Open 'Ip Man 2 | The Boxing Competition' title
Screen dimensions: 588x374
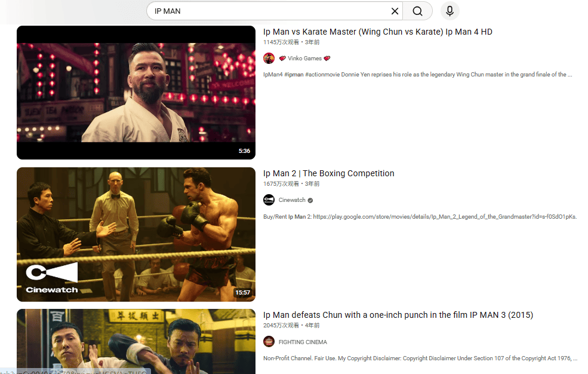click(x=328, y=173)
